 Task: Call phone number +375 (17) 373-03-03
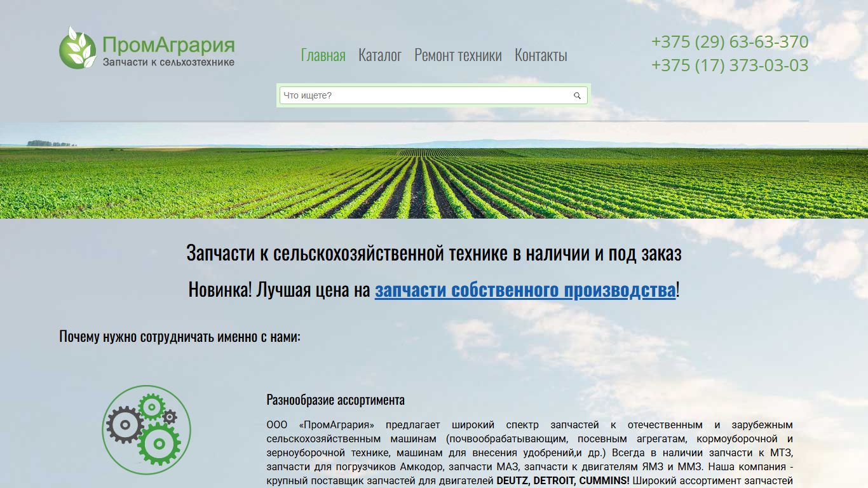tap(730, 65)
